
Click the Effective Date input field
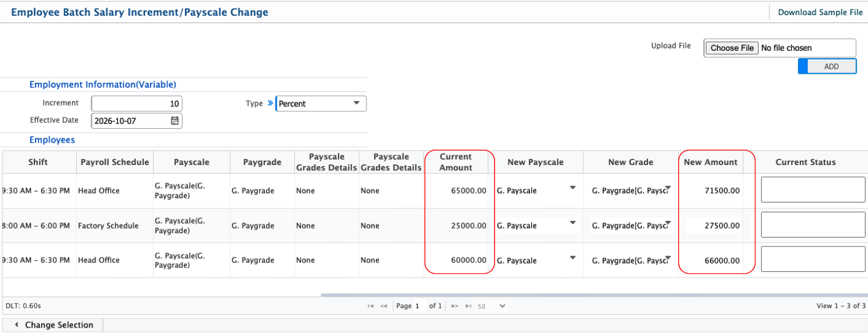pos(137,121)
